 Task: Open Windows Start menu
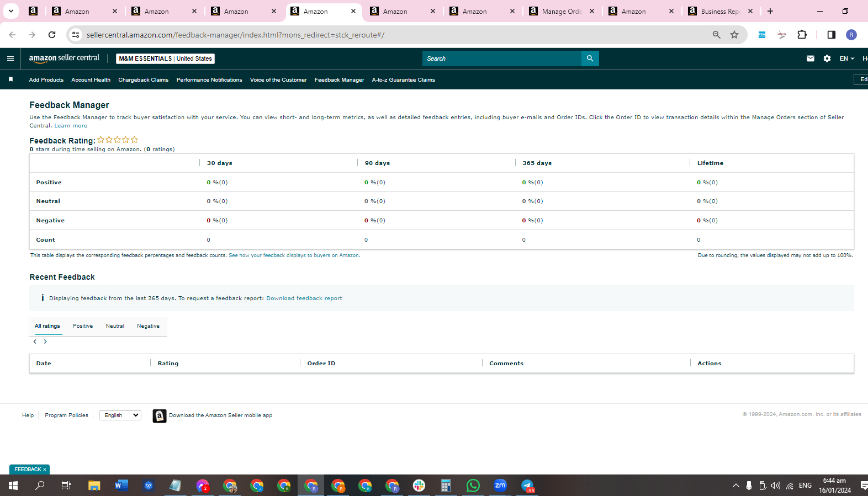click(13, 486)
